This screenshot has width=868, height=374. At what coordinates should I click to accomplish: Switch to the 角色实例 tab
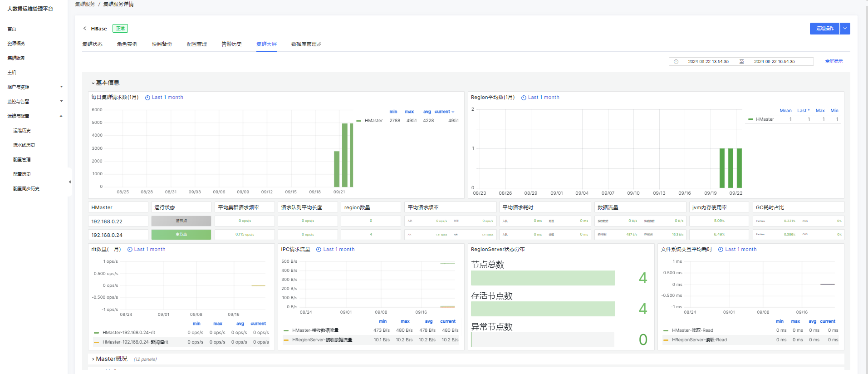coord(127,44)
